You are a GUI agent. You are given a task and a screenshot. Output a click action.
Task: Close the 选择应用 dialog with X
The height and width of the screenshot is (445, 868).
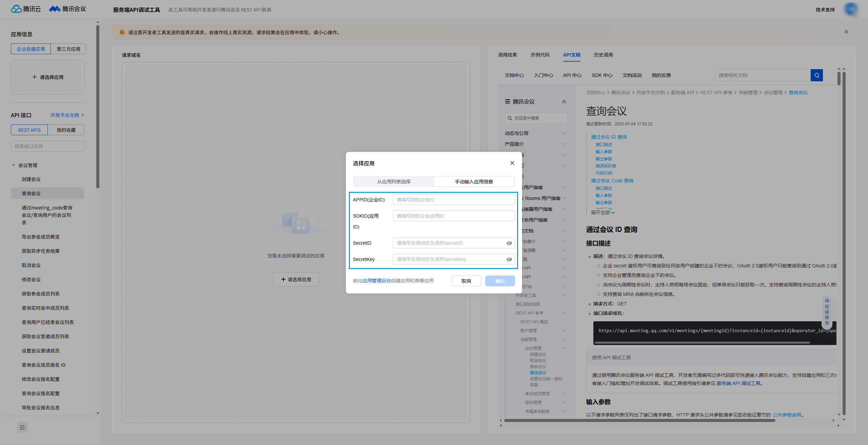click(512, 163)
